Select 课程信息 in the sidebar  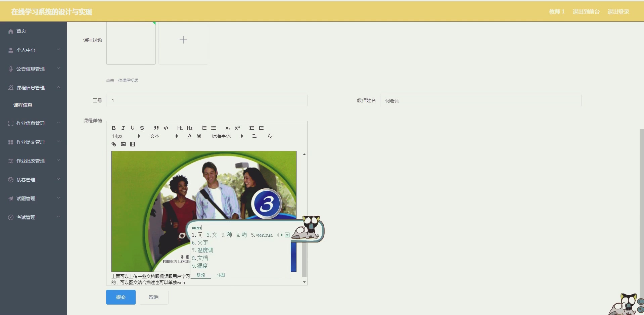pyautogui.click(x=22, y=105)
